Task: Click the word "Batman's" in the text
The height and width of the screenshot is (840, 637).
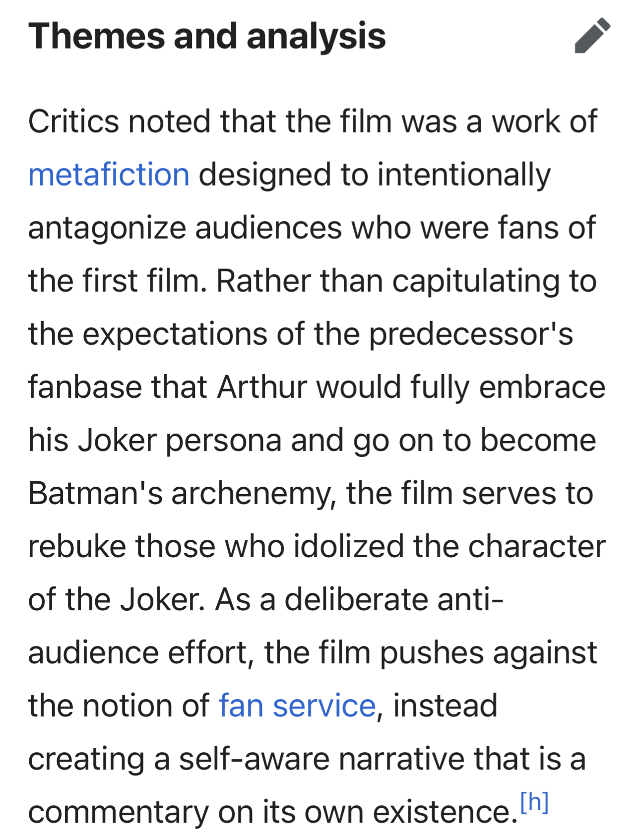Action: (95, 493)
